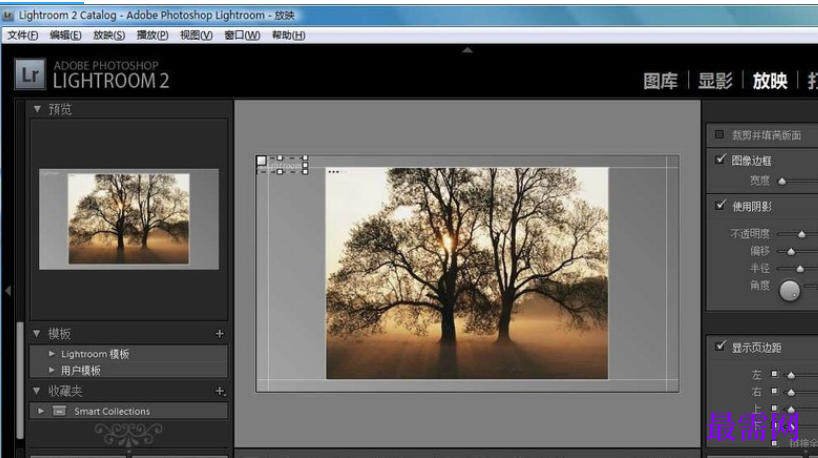Collapse the 预览 panel

click(x=37, y=109)
